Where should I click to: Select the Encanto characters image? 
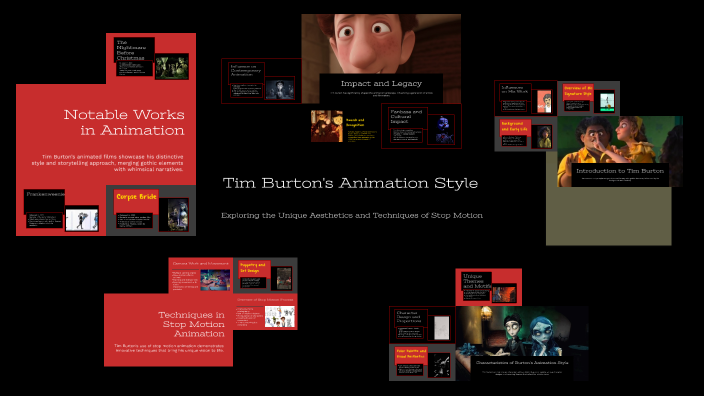point(620,140)
